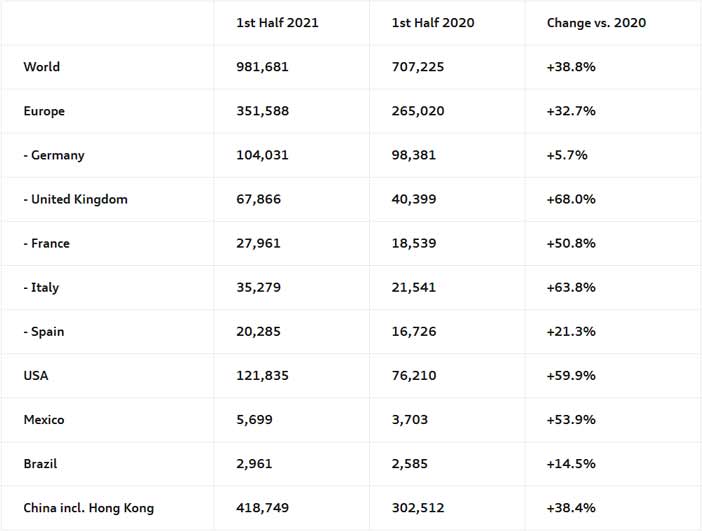This screenshot has height=531, width=702.
Task: Select the Italy row label
Action: [41, 287]
